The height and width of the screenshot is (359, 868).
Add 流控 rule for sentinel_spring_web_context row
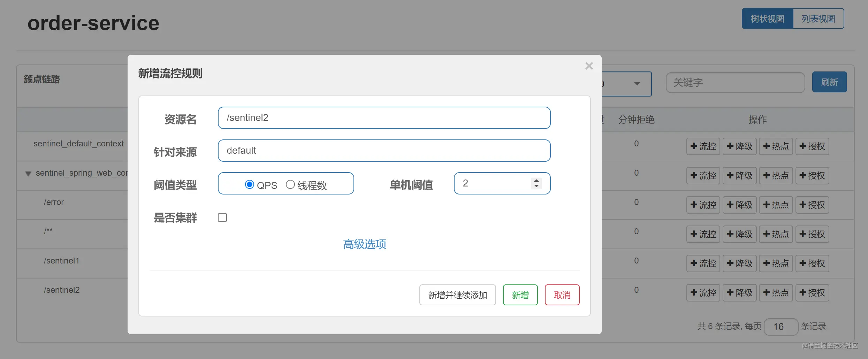pyautogui.click(x=703, y=176)
